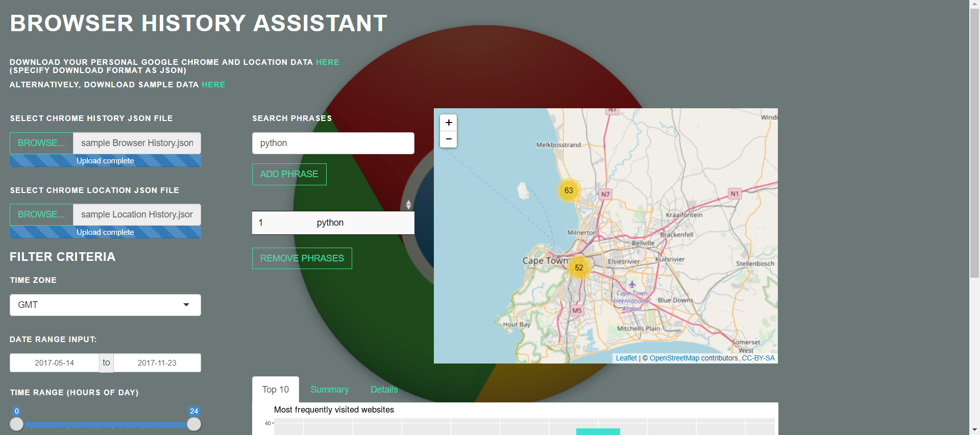Click the page scrollbar up arrow
This screenshot has width=980, height=435.
[x=974, y=4]
